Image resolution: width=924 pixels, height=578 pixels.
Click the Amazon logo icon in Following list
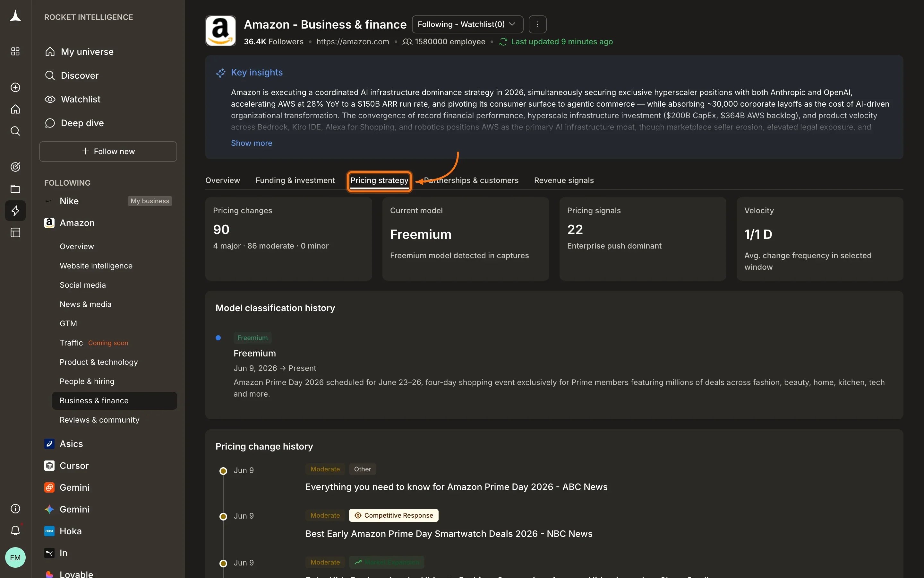[x=49, y=223]
